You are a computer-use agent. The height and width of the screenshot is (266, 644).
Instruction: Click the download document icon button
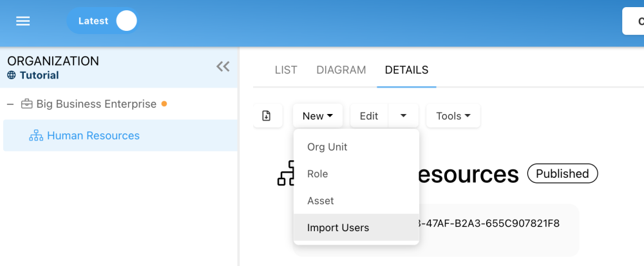tap(267, 116)
